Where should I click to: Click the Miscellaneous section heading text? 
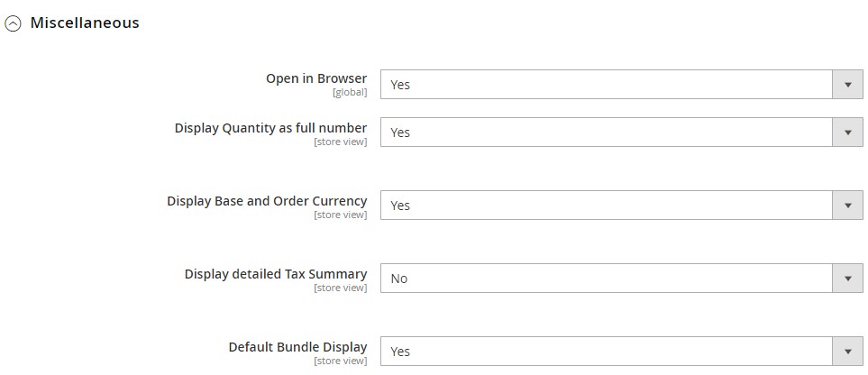coord(85,23)
